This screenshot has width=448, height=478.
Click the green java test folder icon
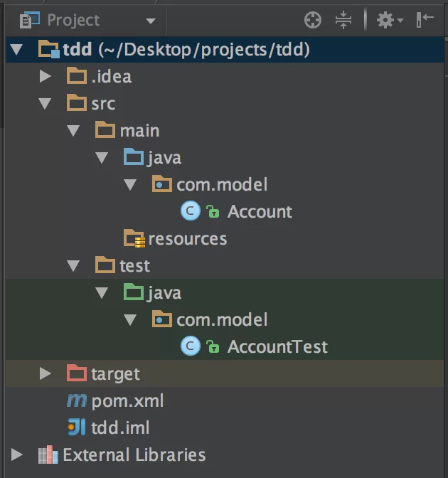tap(133, 292)
